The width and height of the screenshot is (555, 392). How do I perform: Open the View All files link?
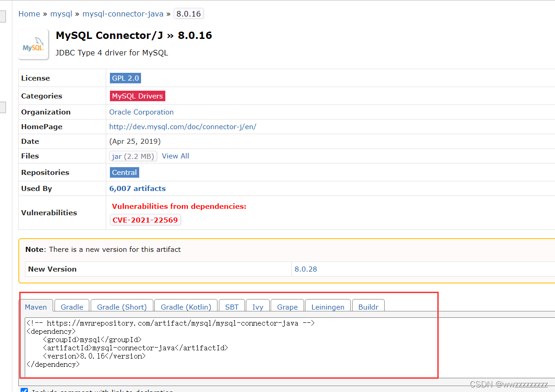tap(175, 156)
